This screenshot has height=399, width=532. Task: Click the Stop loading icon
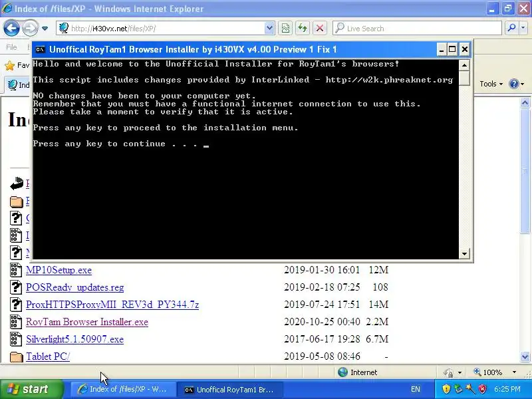pyautogui.click(x=320, y=29)
